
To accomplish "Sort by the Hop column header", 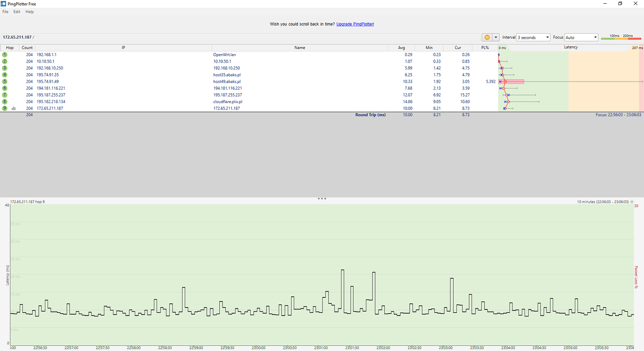I will tap(10, 48).
